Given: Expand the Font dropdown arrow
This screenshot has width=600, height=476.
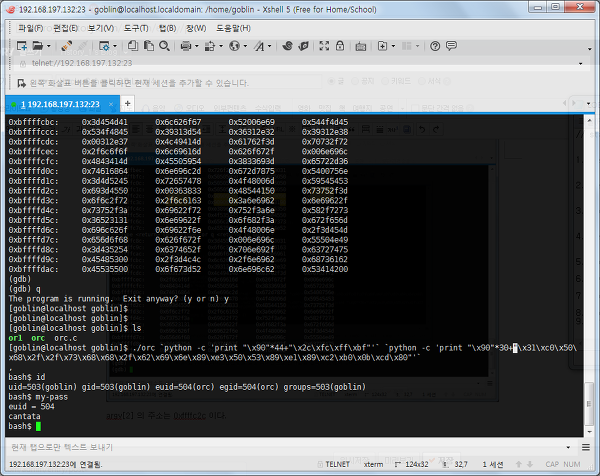Looking at the screenshot, I should (x=270, y=46).
